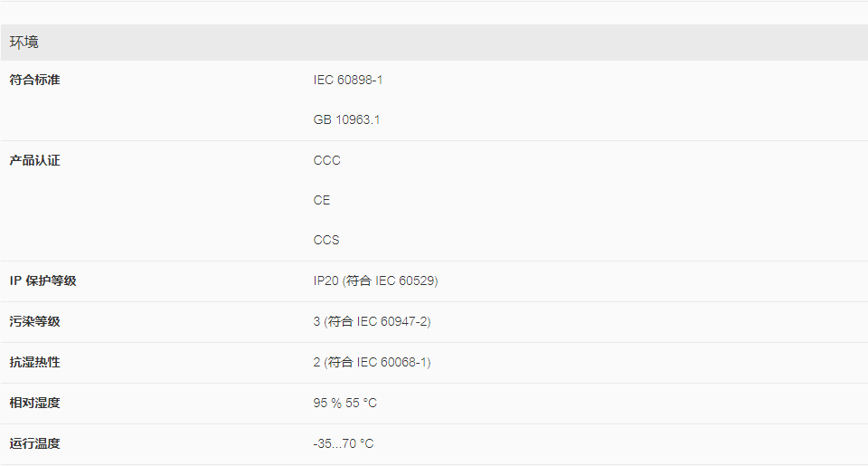Screen dimensions: 868x466
Task: Click the 环境 section header
Action: click(x=24, y=43)
